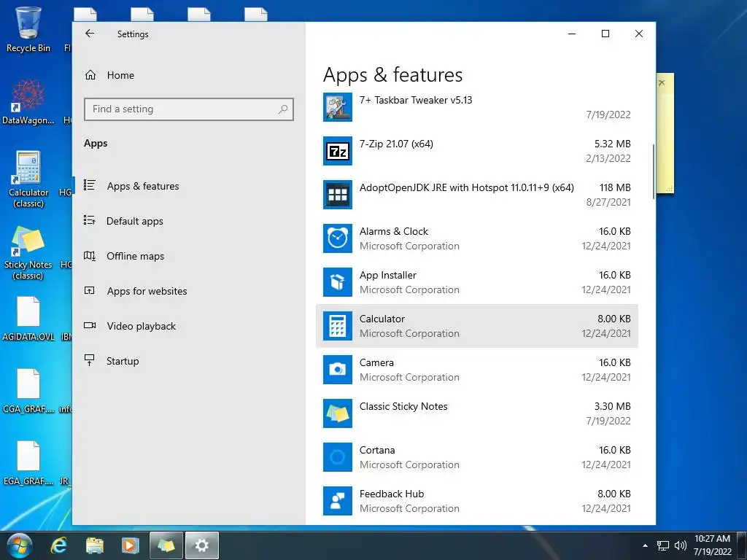The image size is (747, 560).
Task: Show hidden tray icons arrow
Action: coord(645,545)
